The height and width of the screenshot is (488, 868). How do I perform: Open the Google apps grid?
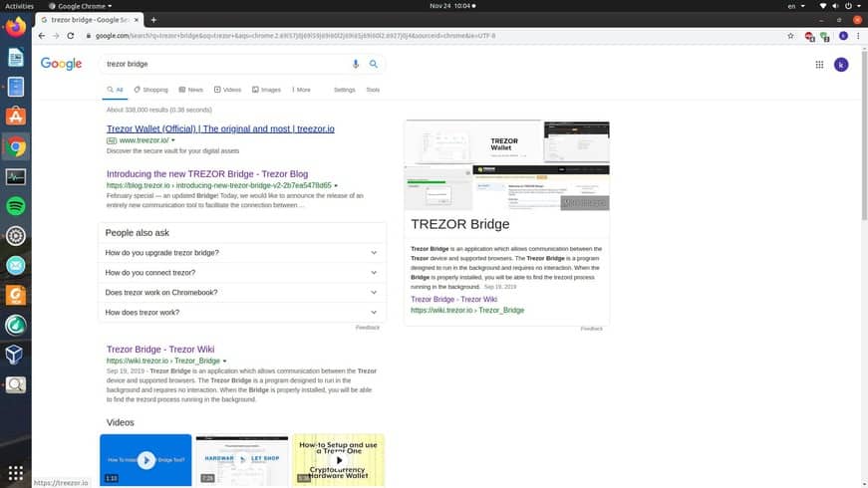[x=819, y=65]
